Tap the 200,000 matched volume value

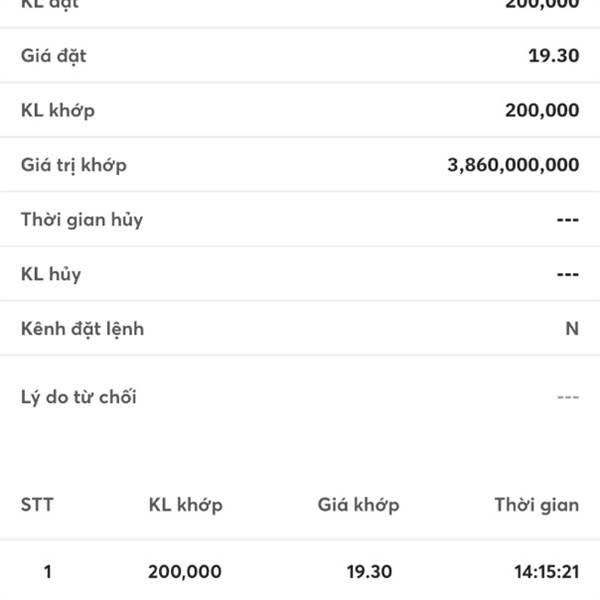coord(542,110)
